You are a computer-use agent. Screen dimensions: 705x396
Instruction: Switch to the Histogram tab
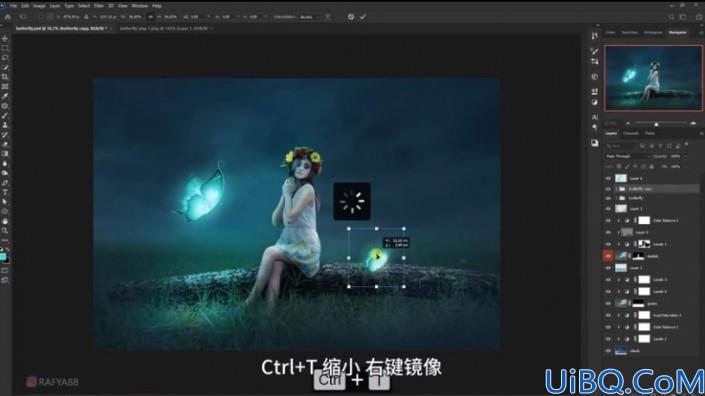click(x=653, y=32)
